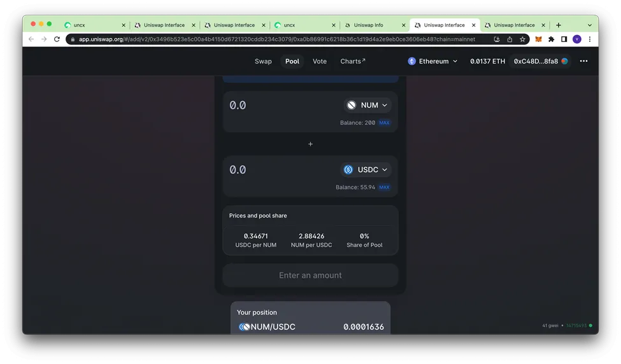Open the extensions puzzle icon
This screenshot has height=364, width=621.
point(552,39)
